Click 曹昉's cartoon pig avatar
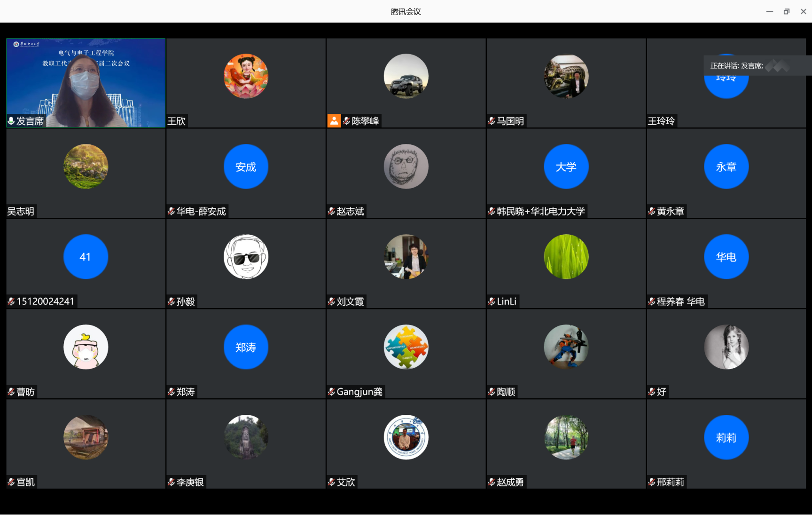 86,347
